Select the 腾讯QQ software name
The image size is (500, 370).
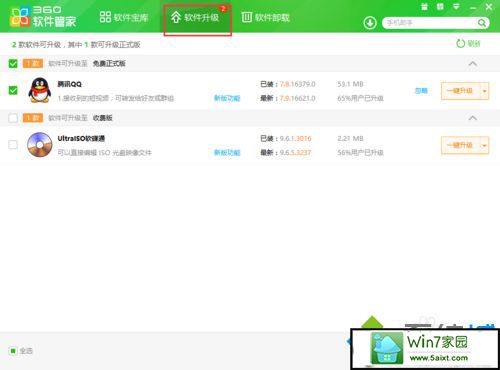pyautogui.click(x=69, y=84)
